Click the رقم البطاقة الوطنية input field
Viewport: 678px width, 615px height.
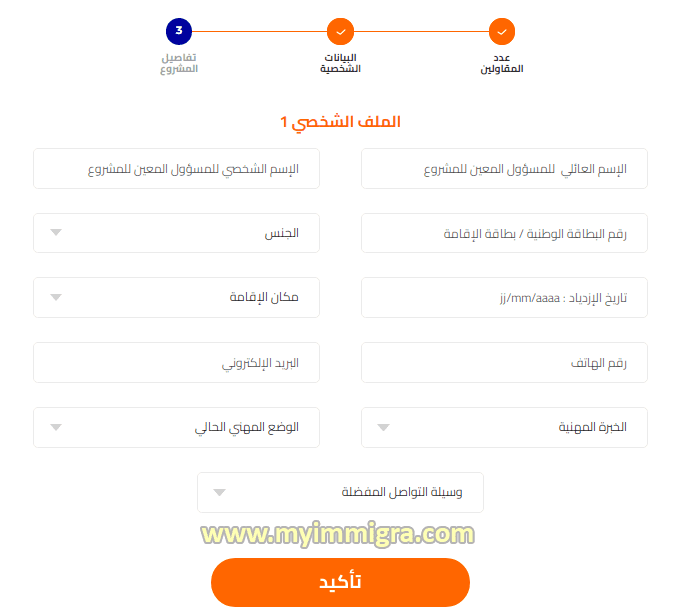pos(504,233)
